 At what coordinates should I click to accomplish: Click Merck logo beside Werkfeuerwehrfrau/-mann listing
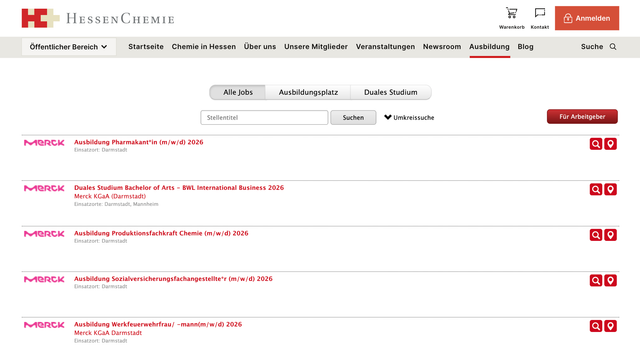44,325
